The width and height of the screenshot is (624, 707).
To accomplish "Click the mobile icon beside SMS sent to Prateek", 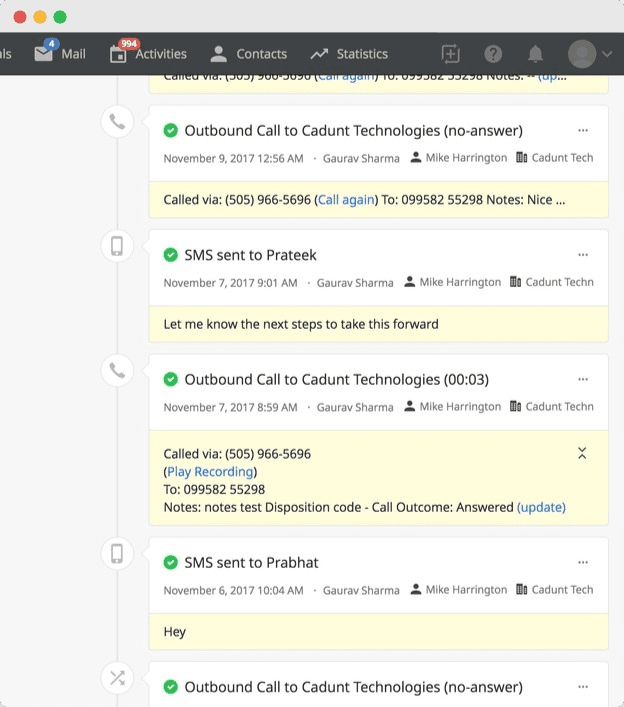I will 117,246.
